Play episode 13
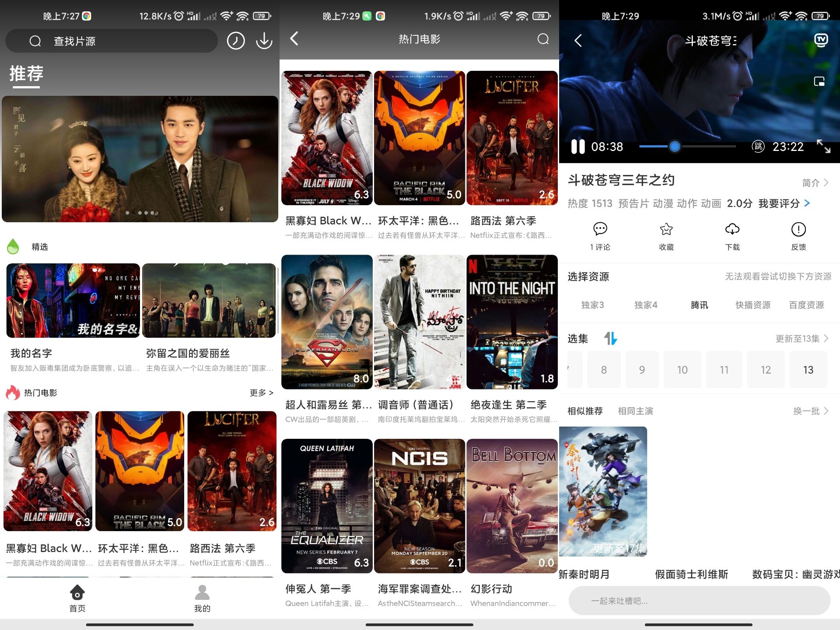 coord(808,370)
